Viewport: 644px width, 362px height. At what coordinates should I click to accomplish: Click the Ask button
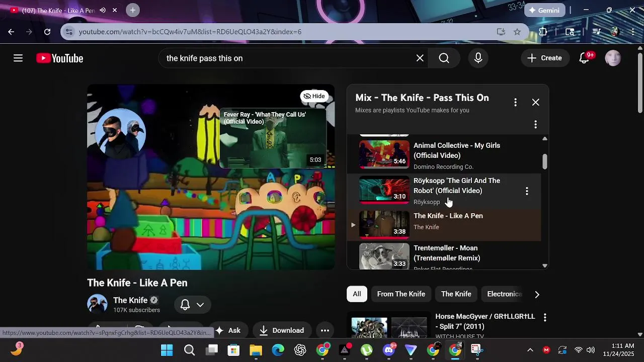(228, 330)
